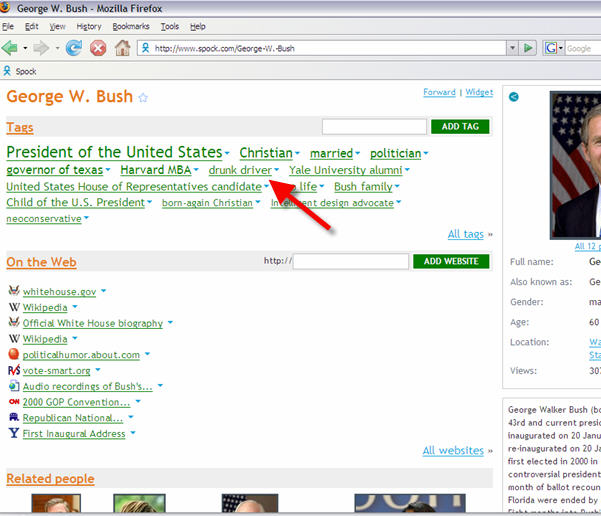Click the icon beside Audio recordings of Bush's
Image resolution: width=601 pixels, height=516 pixels.
(x=14, y=386)
